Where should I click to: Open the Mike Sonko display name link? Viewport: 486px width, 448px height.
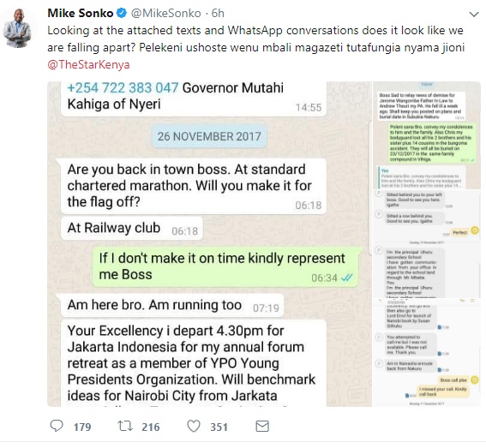[81, 13]
